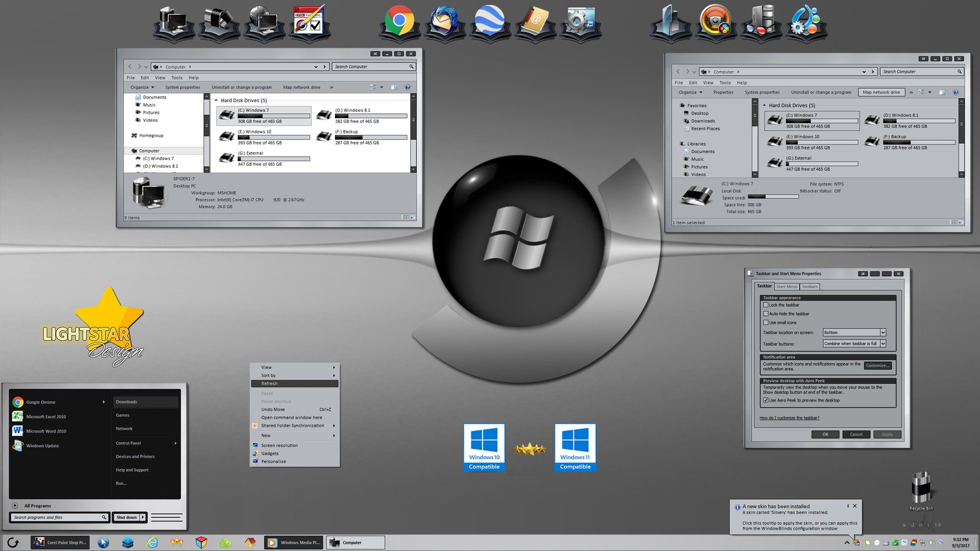Open File menu in left Computer window
The height and width of the screenshot is (551, 980).
tap(130, 78)
